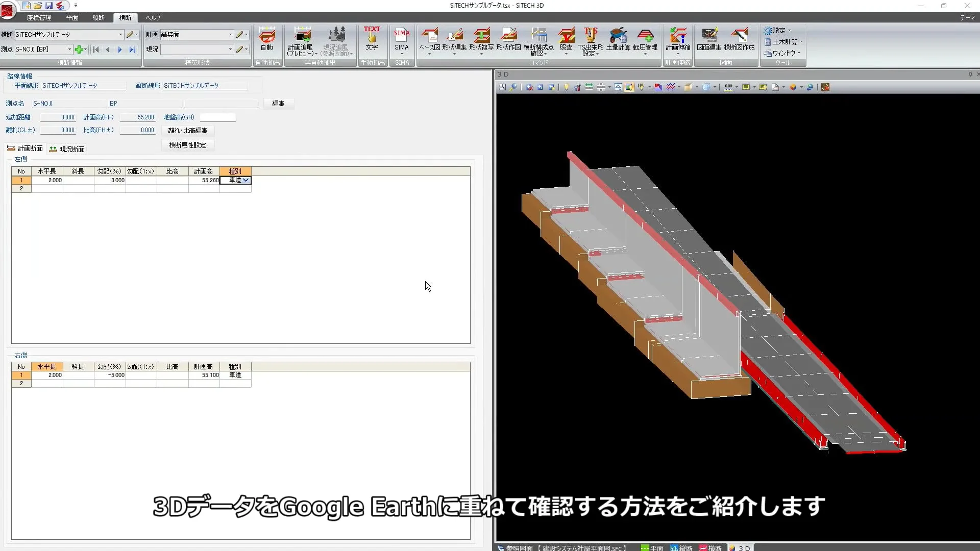Click 転圧管理 compaction management icon
Viewport: 980px width, 551px height.
[x=645, y=40]
